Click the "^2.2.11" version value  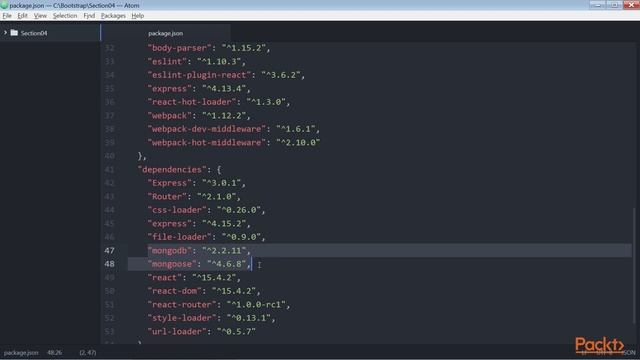point(224,250)
